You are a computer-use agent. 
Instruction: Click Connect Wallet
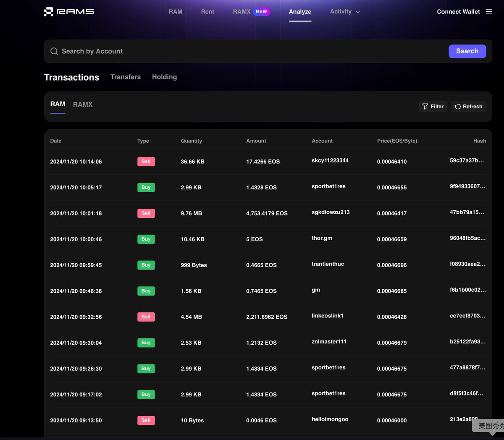458,12
